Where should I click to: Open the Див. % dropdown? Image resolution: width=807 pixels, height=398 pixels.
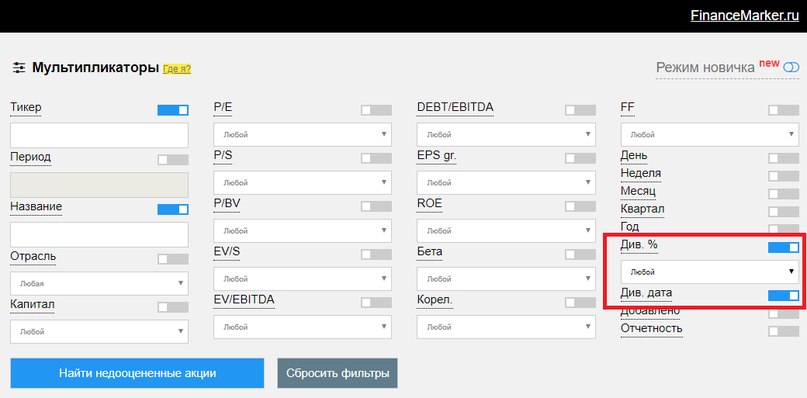710,272
